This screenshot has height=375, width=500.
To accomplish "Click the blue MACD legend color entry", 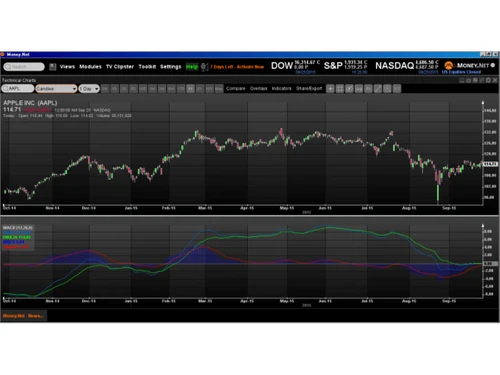I will 14,242.
